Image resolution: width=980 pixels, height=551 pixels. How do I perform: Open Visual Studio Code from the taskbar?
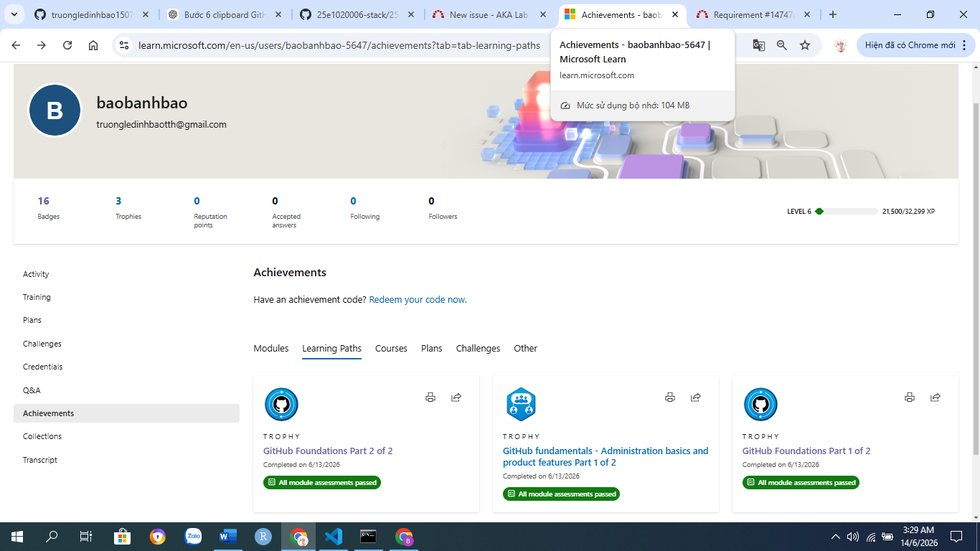(334, 536)
